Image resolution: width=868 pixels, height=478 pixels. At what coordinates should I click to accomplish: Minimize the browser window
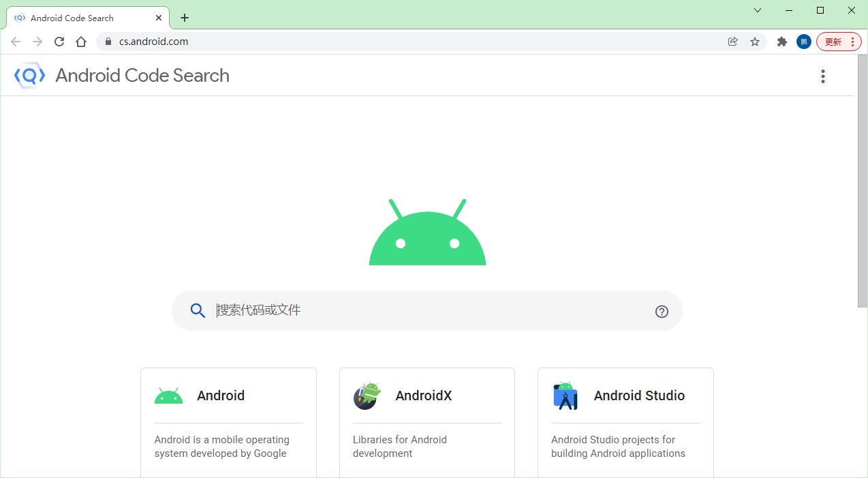pyautogui.click(x=789, y=10)
